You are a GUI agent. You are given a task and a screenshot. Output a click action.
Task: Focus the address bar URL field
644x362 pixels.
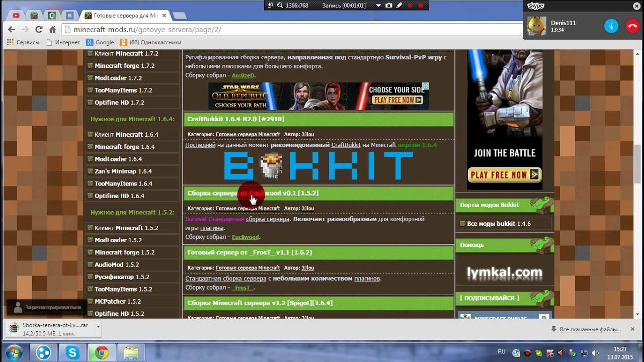[x=292, y=30]
